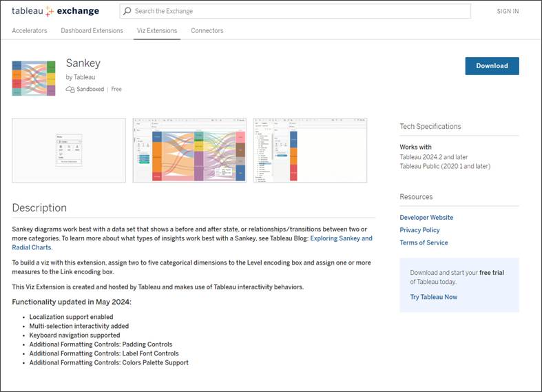Open the Dashboard Extensions tab

pos(92,30)
